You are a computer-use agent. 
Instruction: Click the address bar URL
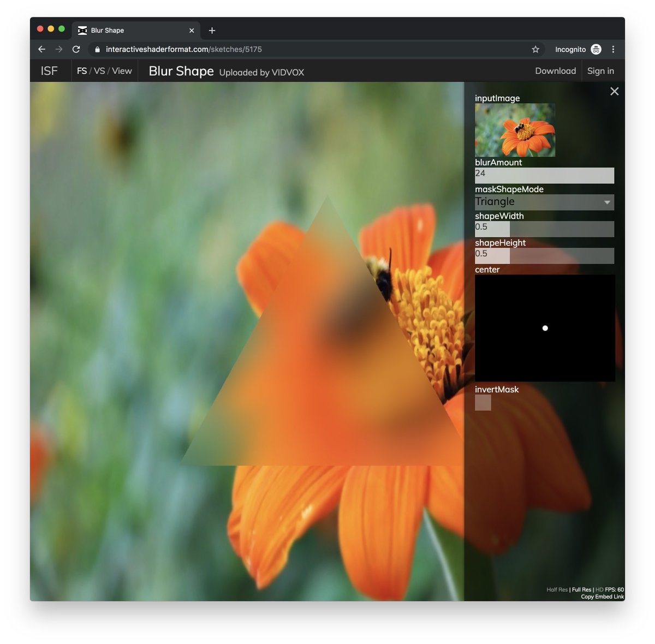183,49
